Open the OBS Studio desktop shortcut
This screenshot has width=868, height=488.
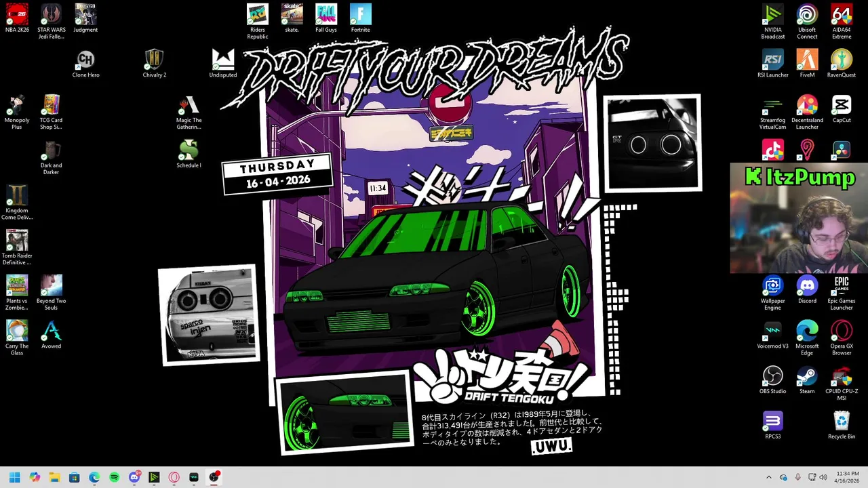(772, 380)
